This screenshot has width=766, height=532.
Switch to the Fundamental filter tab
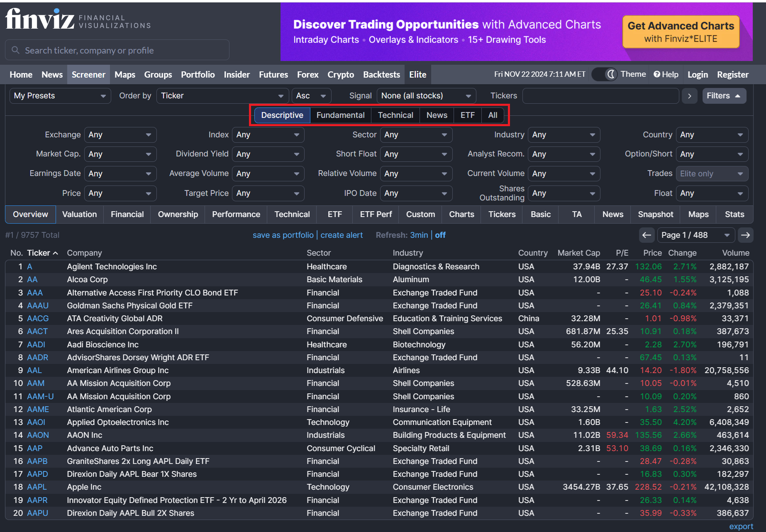[x=340, y=115]
